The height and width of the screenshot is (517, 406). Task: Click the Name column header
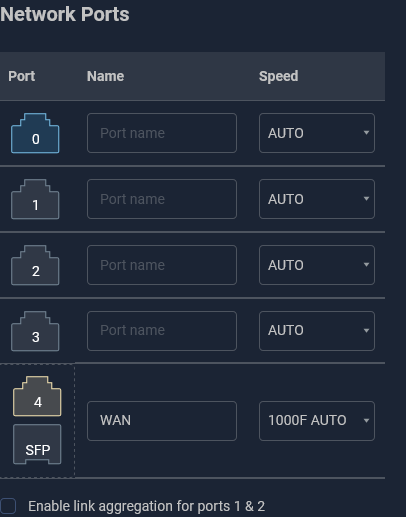coord(105,76)
